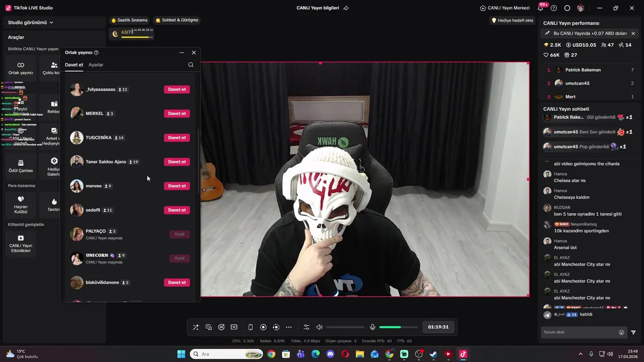Click the share arrow icon in title bar
Image resolution: width=644 pixels, height=362 pixels.
(346, 8)
